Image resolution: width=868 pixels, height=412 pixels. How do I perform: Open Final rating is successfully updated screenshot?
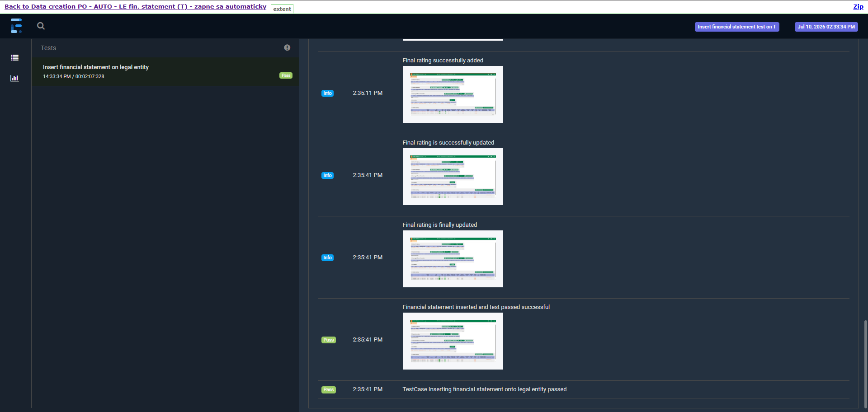(x=453, y=177)
